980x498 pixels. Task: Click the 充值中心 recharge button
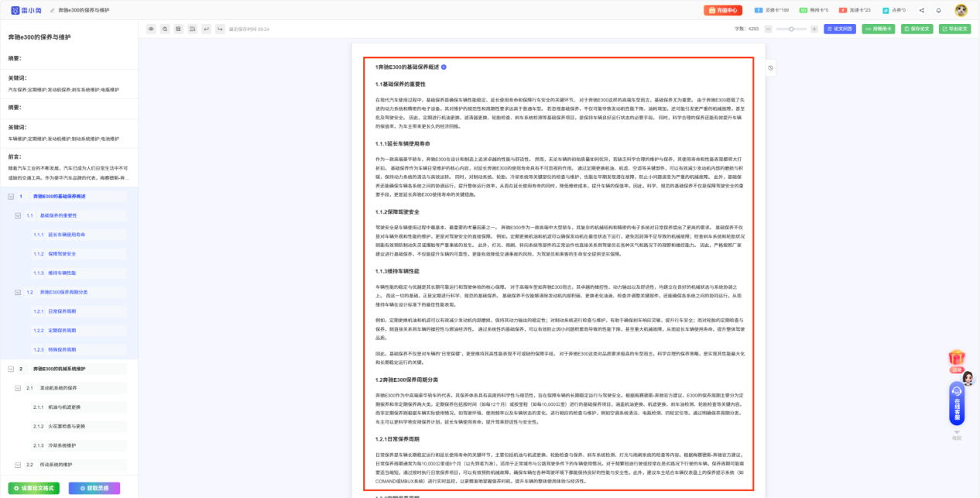click(x=723, y=10)
